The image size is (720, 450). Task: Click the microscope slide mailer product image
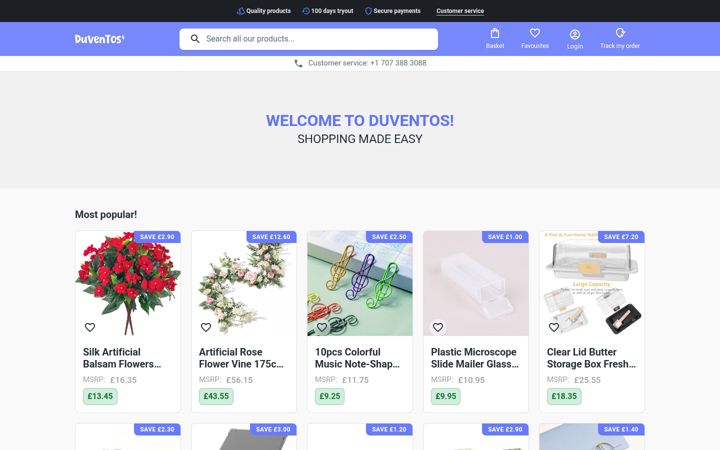[476, 283]
